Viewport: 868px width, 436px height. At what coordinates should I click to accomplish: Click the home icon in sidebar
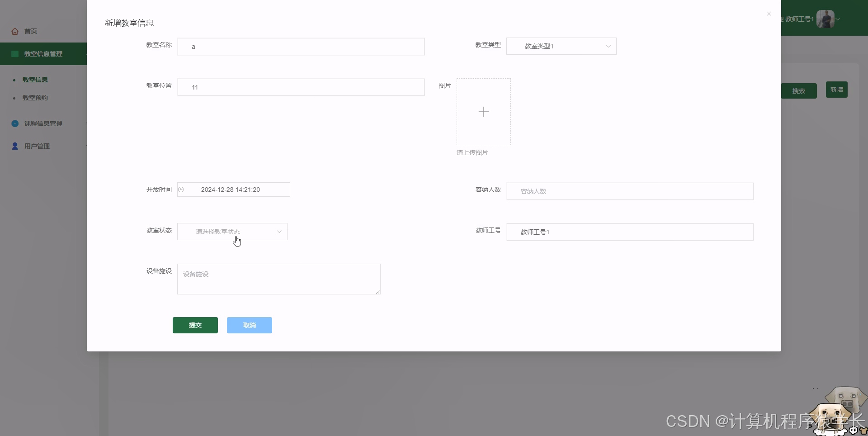[x=15, y=31]
